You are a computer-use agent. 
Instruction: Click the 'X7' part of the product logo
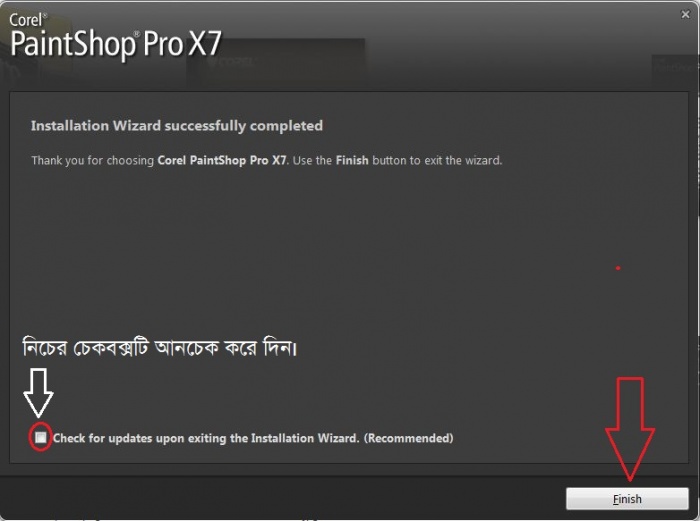point(205,44)
